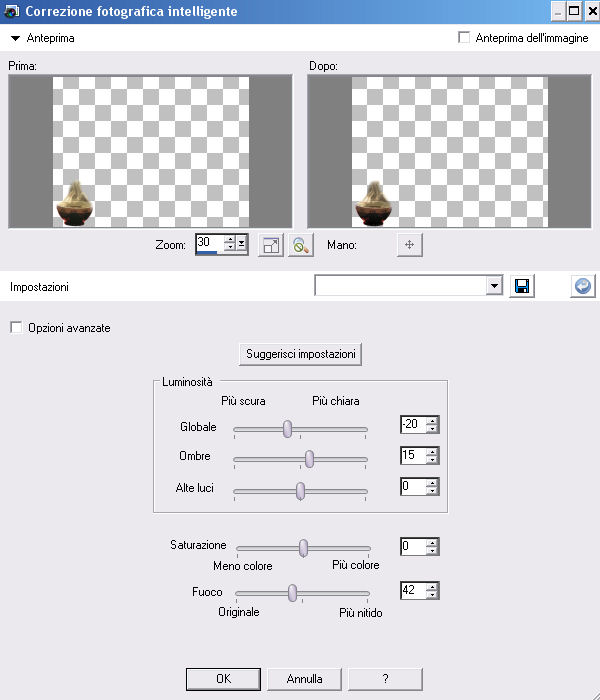Increase Saturazione value with spinner up
This screenshot has height=700, width=600.
432,542
